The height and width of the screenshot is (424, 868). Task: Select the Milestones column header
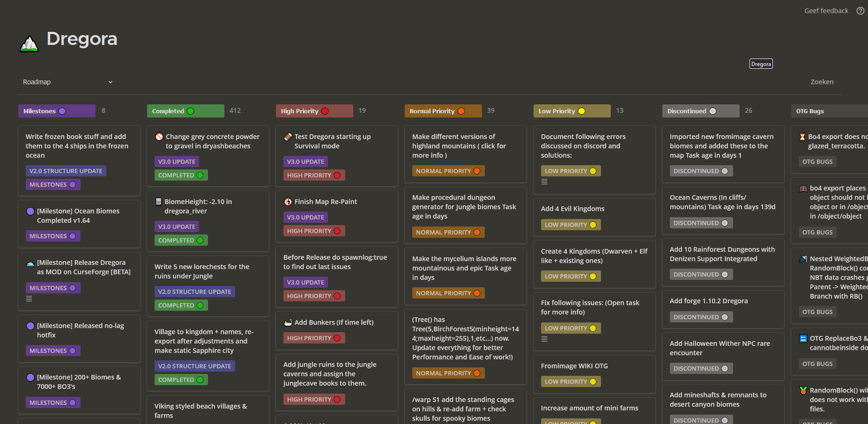[x=57, y=111]
